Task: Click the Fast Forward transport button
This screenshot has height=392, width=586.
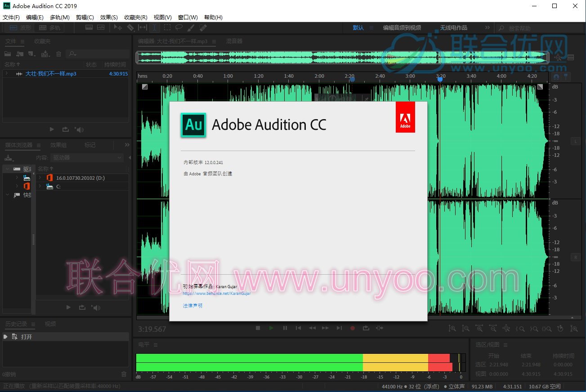Action: [x=325, y=328]
